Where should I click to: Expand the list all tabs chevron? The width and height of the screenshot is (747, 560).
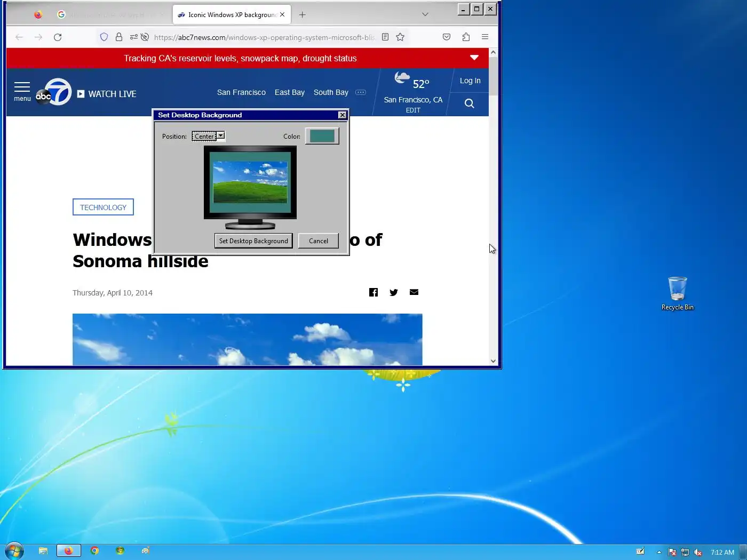coord(425,14)
